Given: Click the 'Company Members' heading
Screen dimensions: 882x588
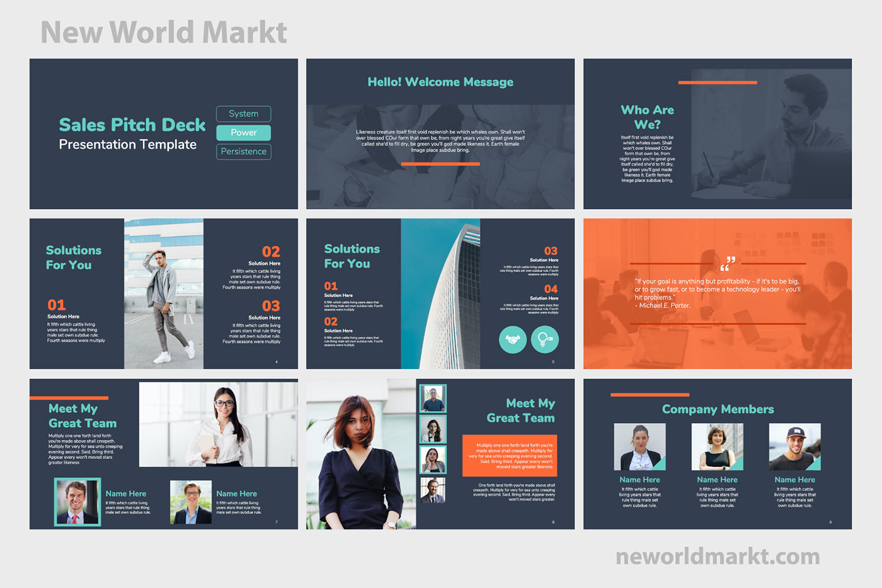Looking at the screenshot, I should [x=718, y=409].
